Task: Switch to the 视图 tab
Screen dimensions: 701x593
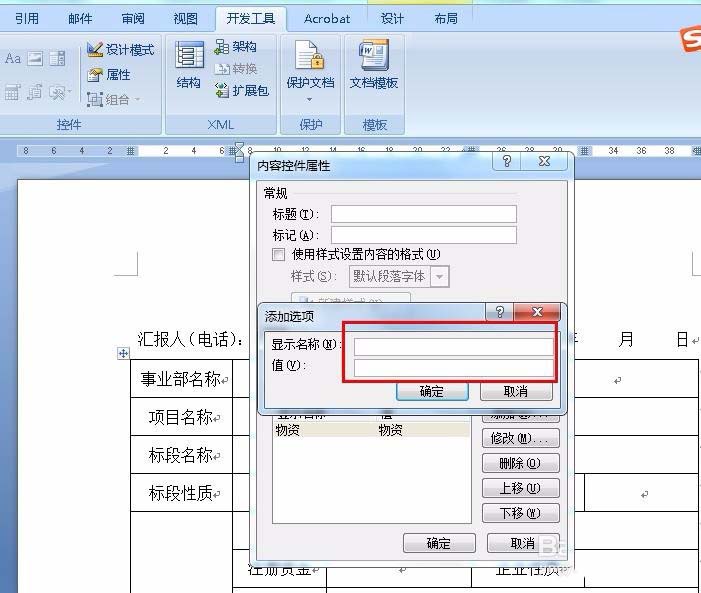Action: [x=186, y=18]
